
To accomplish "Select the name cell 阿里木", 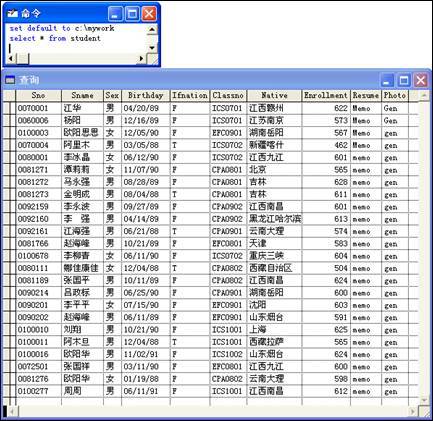I will click(82, 145).
